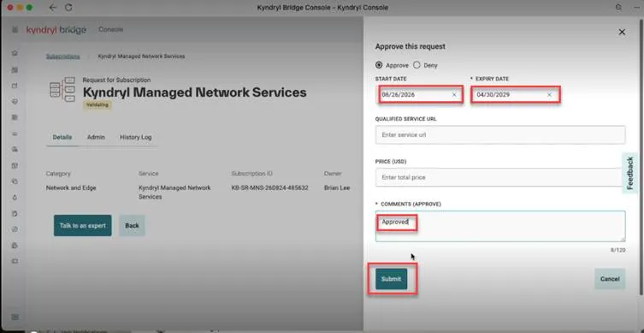The width and height of the screenshot is (644, 333).
Task: Reload the page with refresh icon
Action: 69,8
